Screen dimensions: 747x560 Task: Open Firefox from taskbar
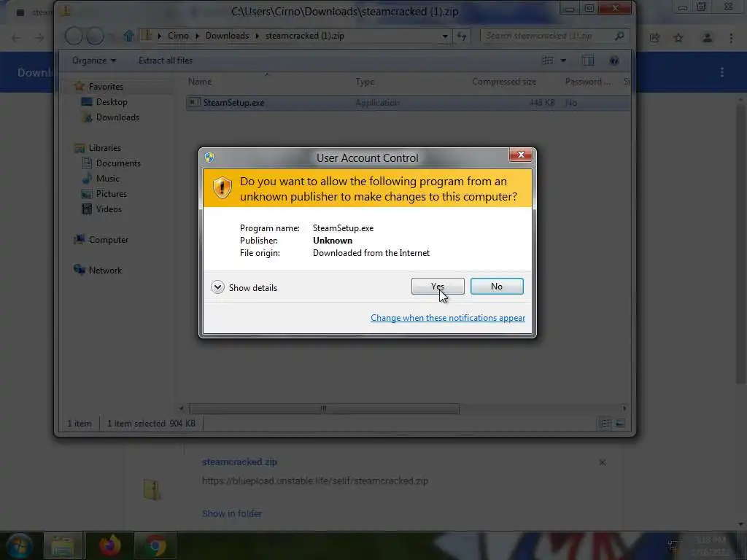click(110, 545)
